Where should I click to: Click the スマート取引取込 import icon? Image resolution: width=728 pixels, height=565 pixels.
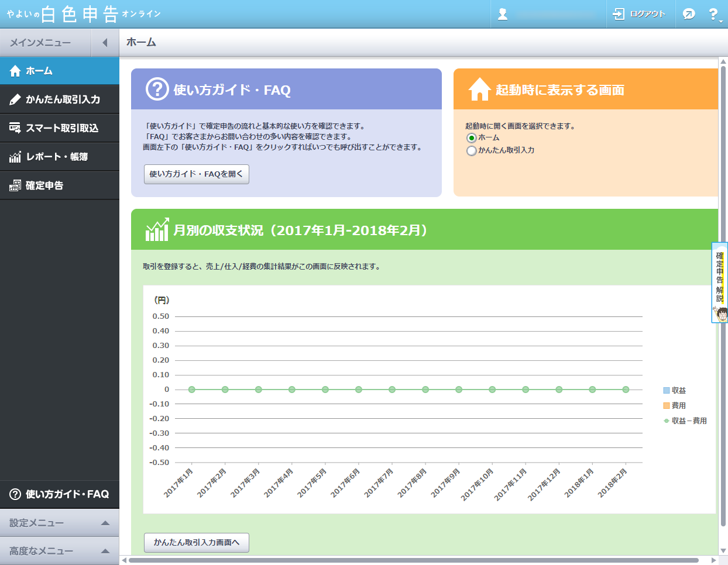[x=15, y=128]
